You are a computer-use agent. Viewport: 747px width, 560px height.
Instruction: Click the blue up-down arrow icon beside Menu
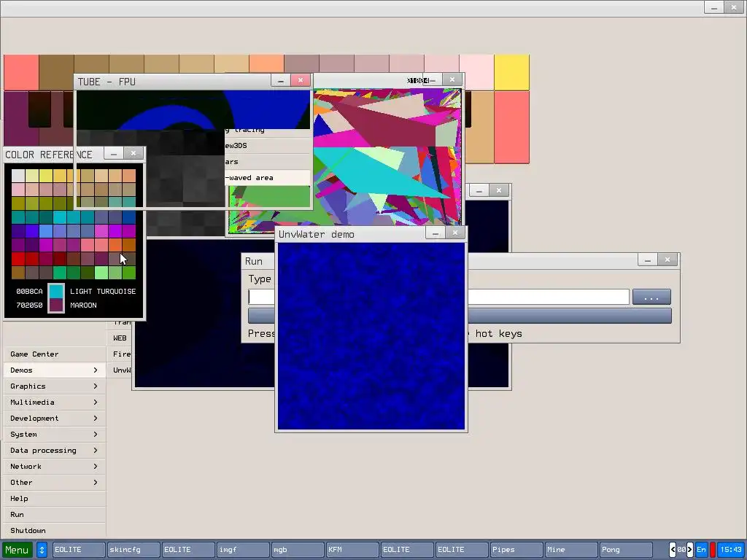pos(42,550)
